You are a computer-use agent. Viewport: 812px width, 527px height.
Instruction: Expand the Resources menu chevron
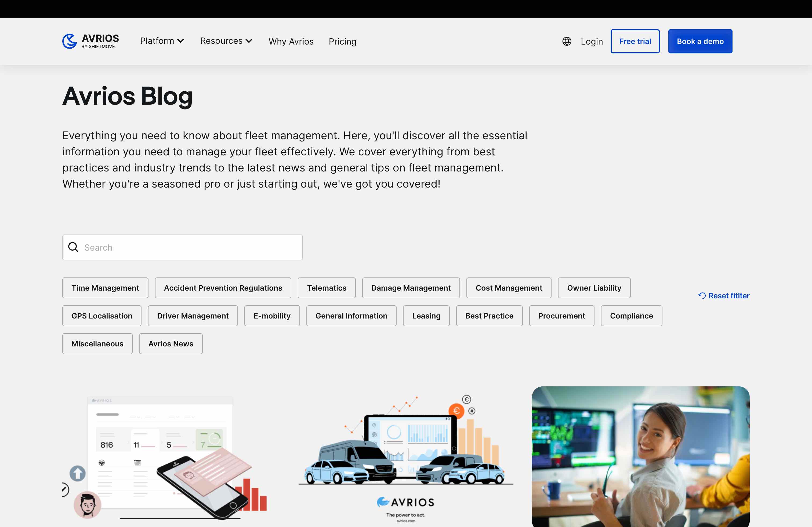pos(249,41)
